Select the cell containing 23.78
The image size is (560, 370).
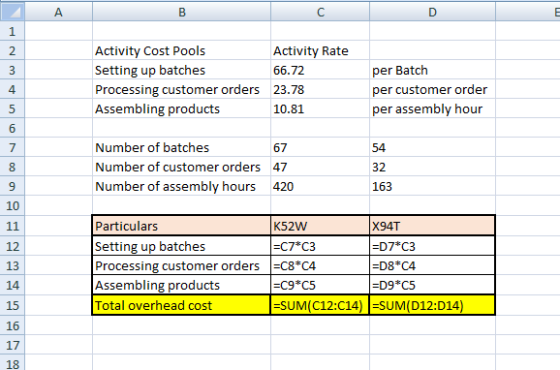(x=320, y=89)
